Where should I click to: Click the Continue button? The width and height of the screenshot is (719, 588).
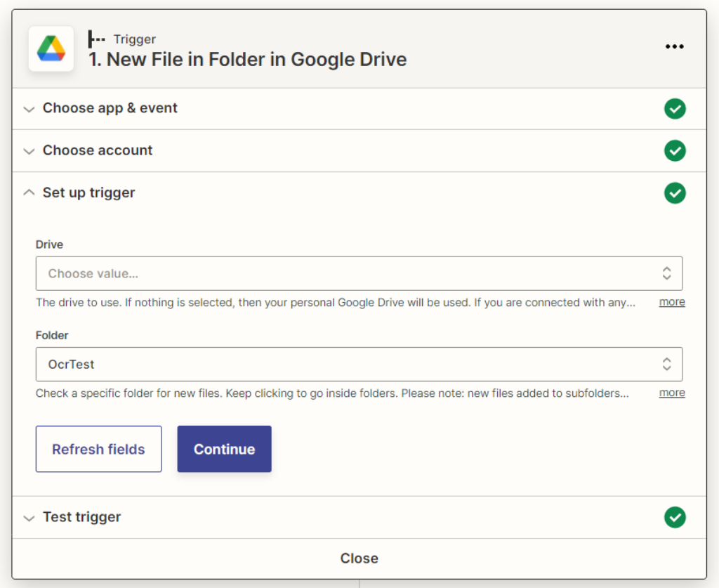click(224, 449)
